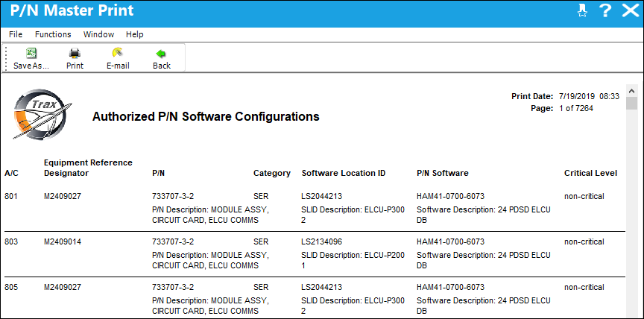The image size is (644, 319).
Task: Click the toolbar grip handle
Action: pyautogui.click(x=6, y=58)
